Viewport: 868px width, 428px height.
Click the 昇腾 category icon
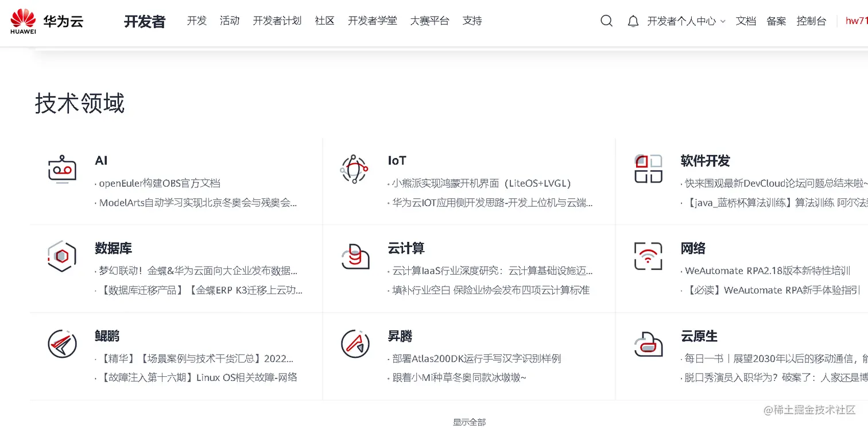coord(355,344)
